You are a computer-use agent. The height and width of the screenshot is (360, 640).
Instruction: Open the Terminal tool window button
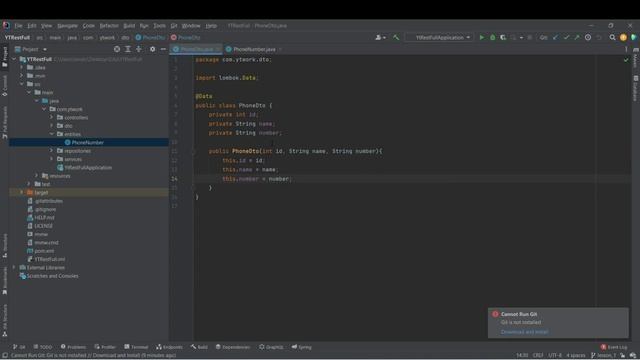pyautogui.click(x=136, y=347)
